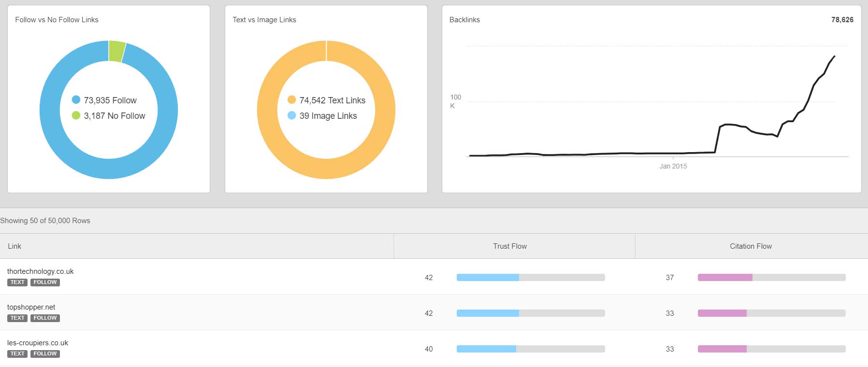868x367 pixels.
Task: Click Trust Flow value 40 for les-croupiers.co.uk
Action: click(429, 349)
